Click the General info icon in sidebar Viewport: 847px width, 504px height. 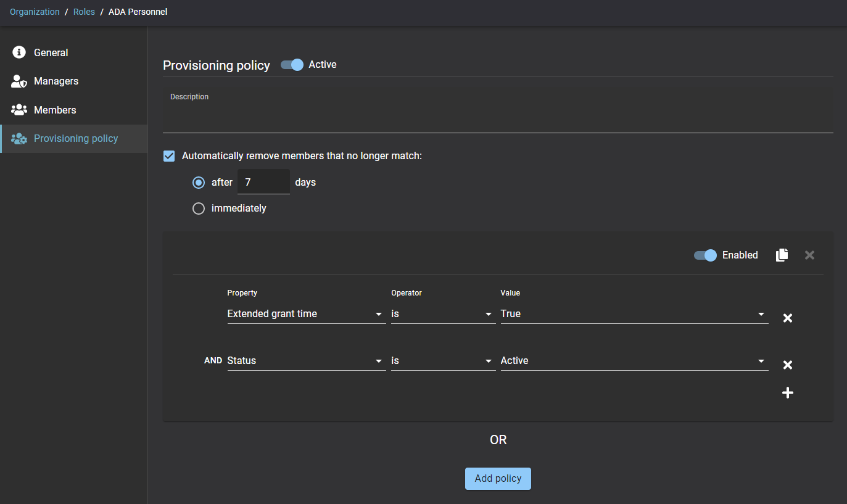[x=19, y=52]
